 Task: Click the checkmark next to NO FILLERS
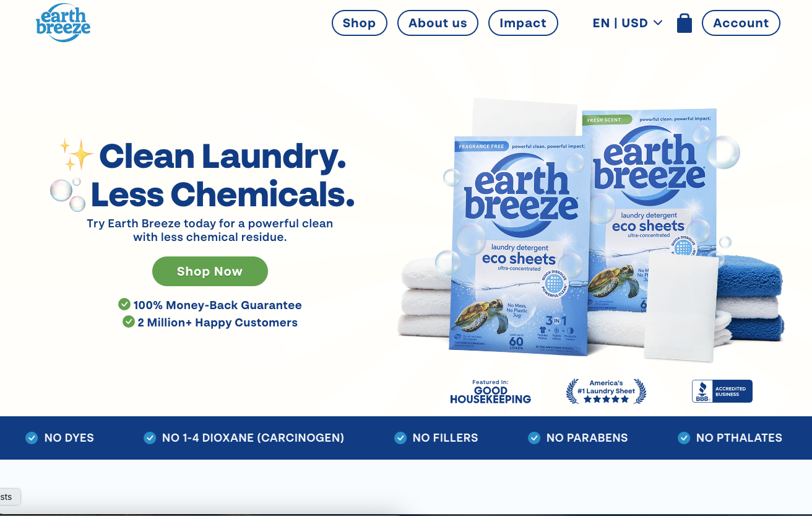[400, 438]
